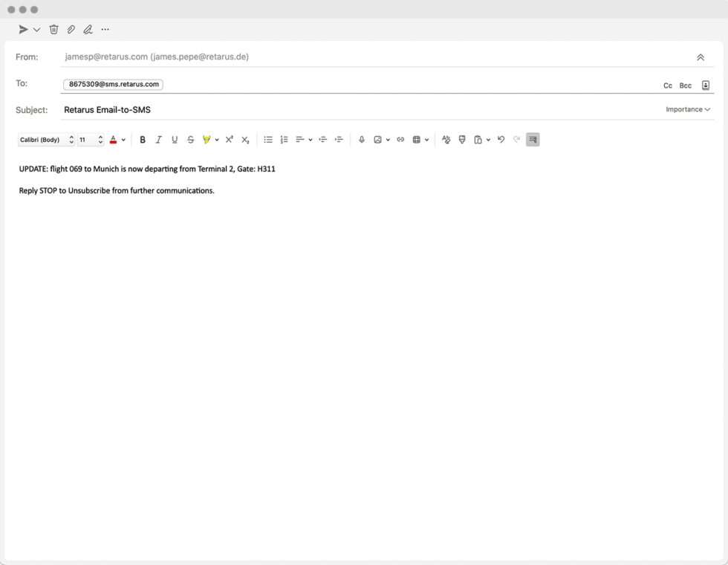This screenshot has width=728, height=565.
Task: Toggle italic formatting
Action: [x=159, y=139]
